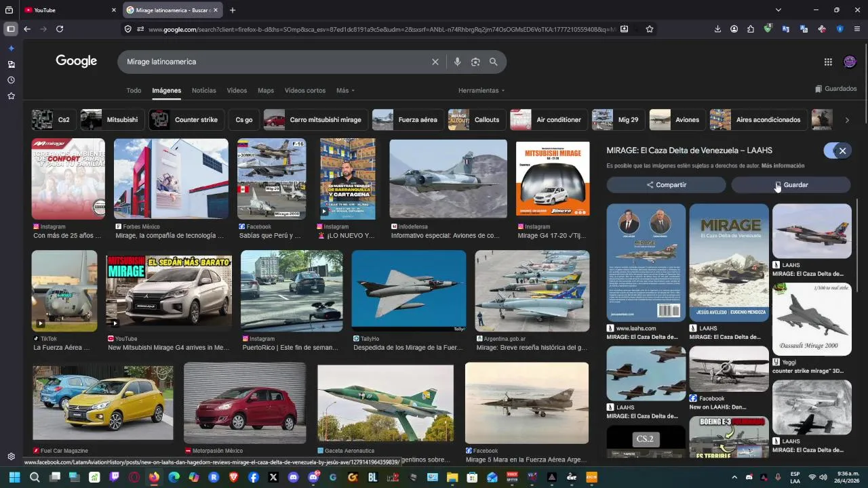Clear the Google search box text
The height and width of the screenshot is (488, 868).
(x=435, y=62)
